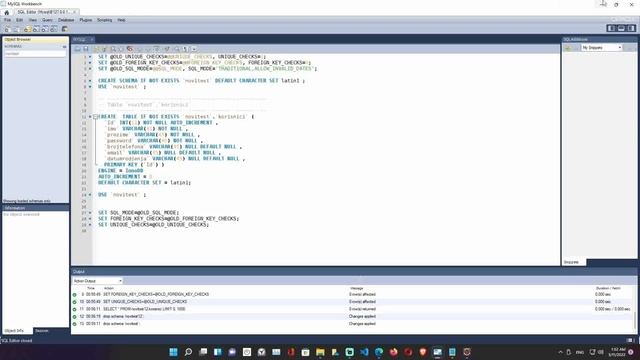Screen dimensions: 640x360
Task: Toggle the left sidebar panel visibility
Action: click(611, 28)
